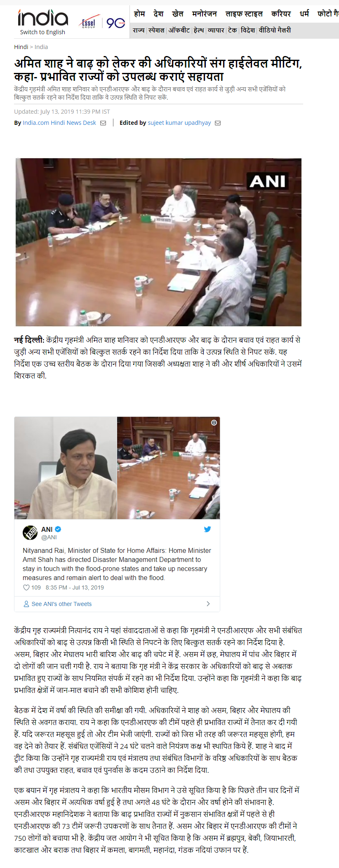This screenshot has height=868, width=339.
Task: Click the Hindi breadcrumb link
Action: click(21, 47)
